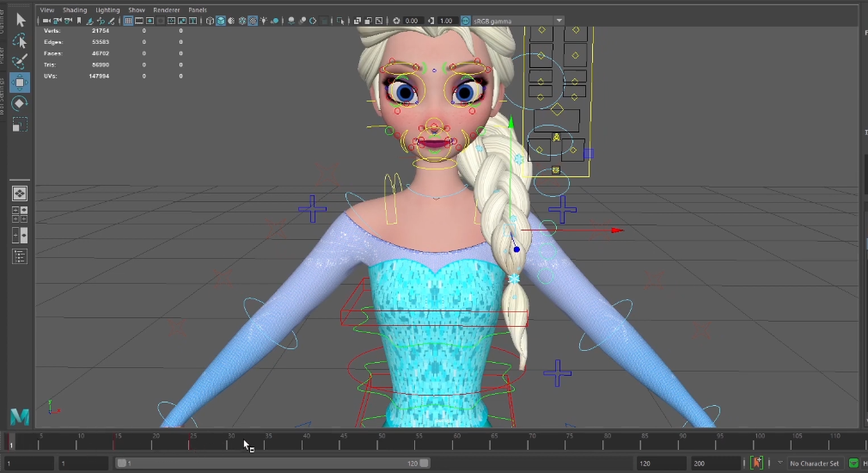Click the playback start time field
Screen dimensions: 868x473
83,463
